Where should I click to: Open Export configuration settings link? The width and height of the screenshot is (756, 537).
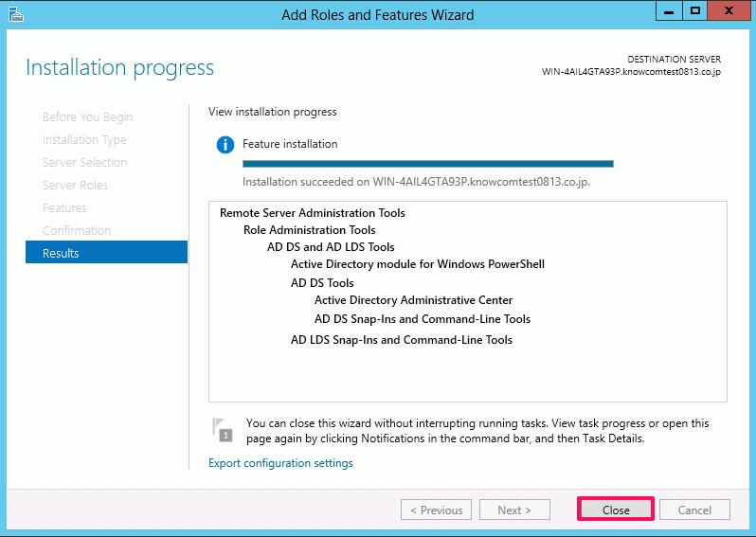pyautogui.click(x=280, y=463)
